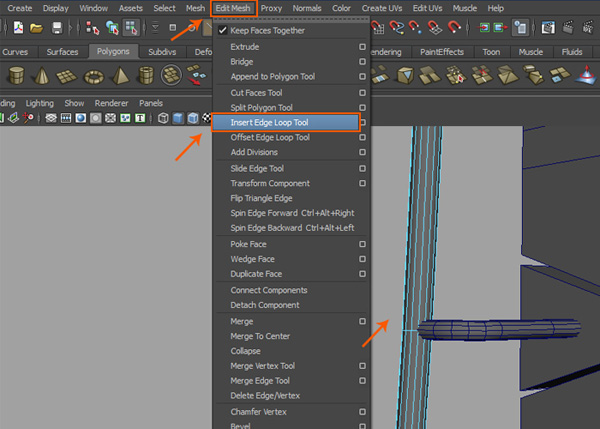The height and width of the screenshot is (429, 600).
Task: Click the polygon torus shelf icon
Action: pyautogui.click(x=94, y=77)
